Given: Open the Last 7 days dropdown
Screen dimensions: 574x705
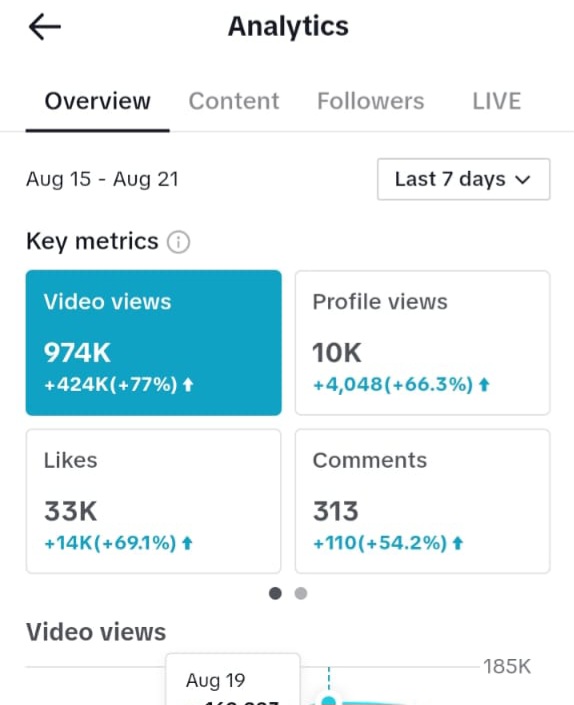Looking at the screenshot, I should point(463,179).
